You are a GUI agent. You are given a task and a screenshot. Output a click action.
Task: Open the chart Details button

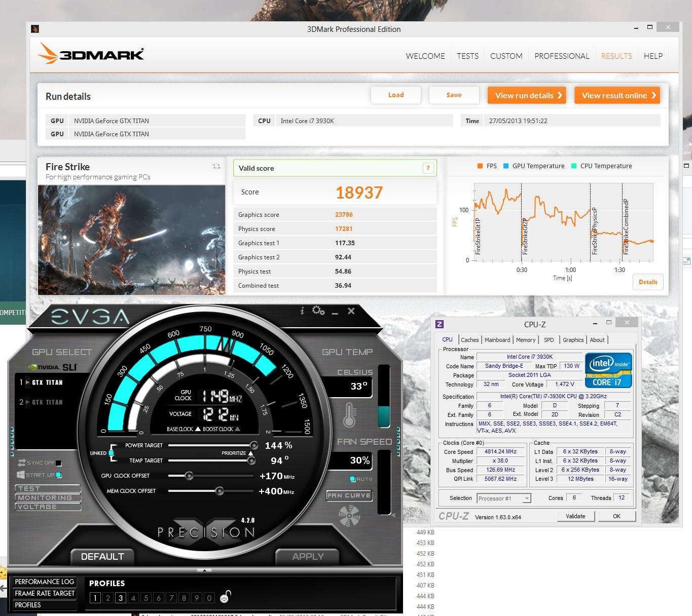pyautogui.click(x=648, y=282)
